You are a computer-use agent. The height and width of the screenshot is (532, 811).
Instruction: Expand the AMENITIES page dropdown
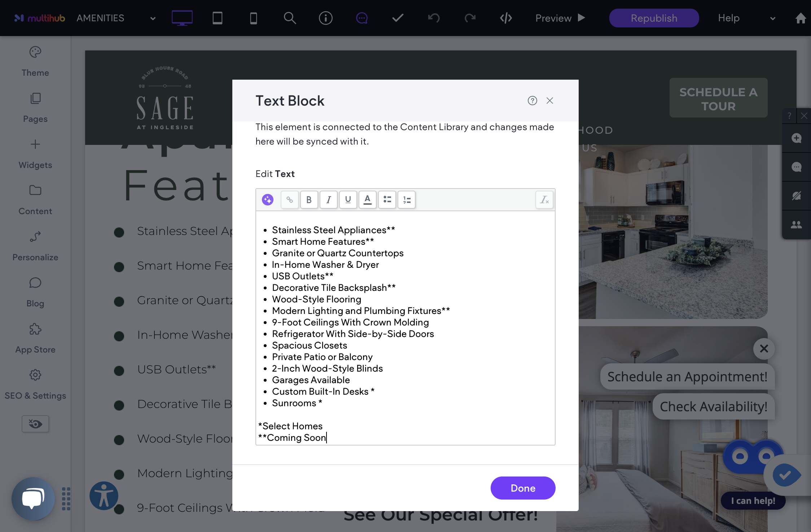tap(153, 18)
